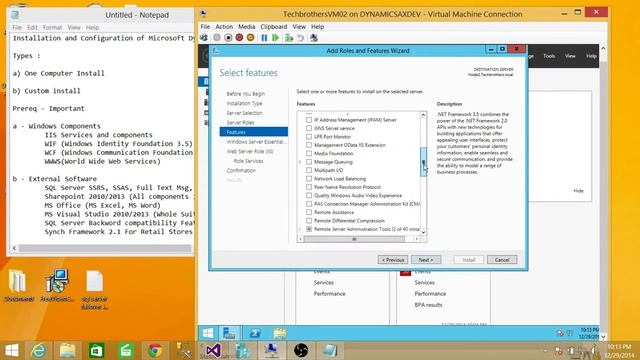
Task: Check Multipath I/O feature
Action: [x=309, y=170]
